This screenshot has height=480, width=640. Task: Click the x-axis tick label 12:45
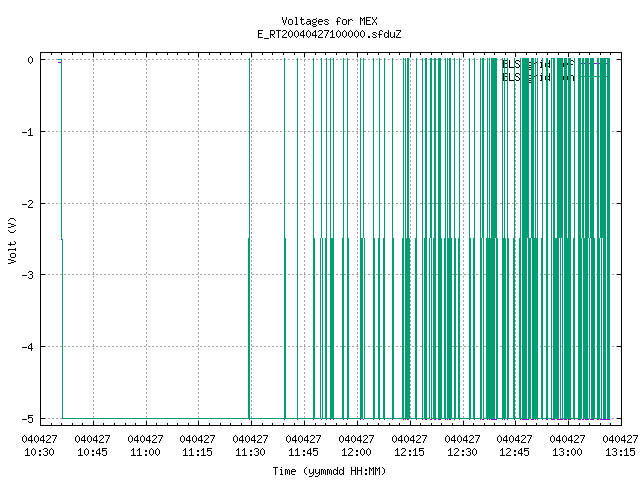(x=514, y=452)
